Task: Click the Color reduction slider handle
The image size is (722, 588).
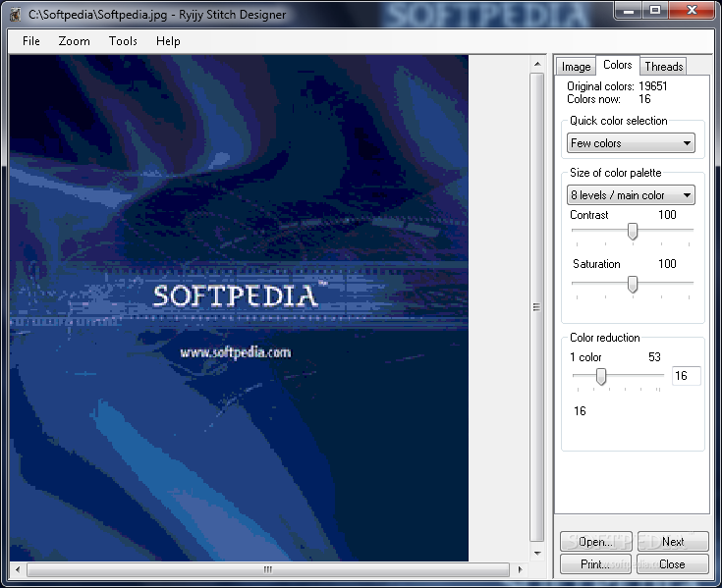Action: click(601, 376)
